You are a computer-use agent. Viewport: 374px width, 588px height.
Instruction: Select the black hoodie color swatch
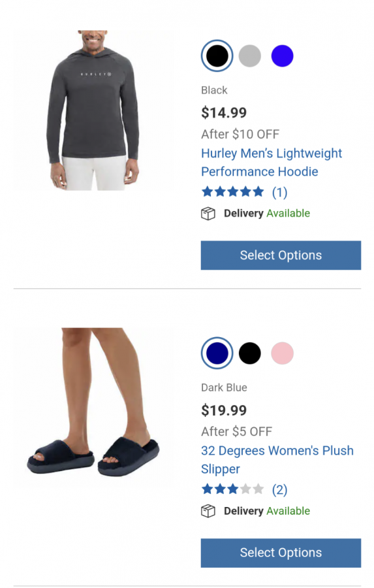point(217,56)
